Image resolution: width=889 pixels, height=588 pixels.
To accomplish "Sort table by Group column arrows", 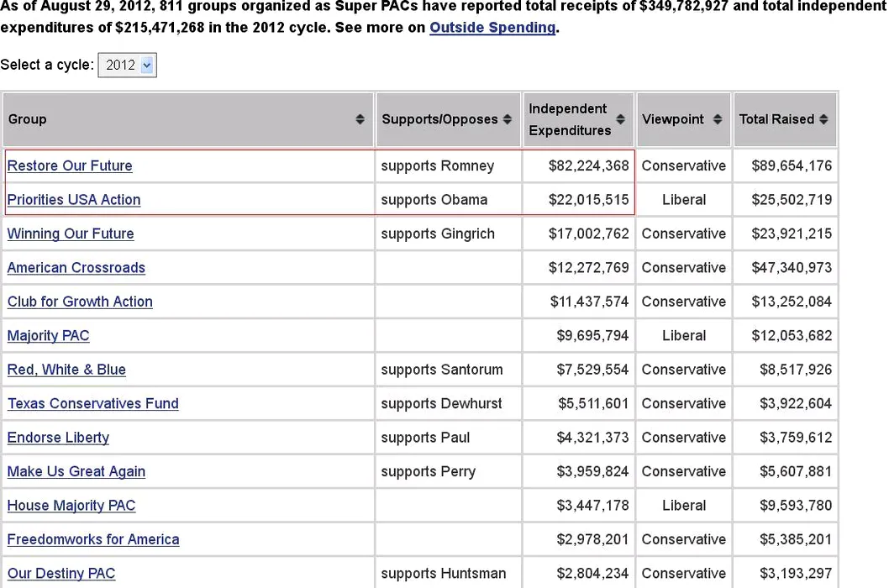I will click(360, 119).
